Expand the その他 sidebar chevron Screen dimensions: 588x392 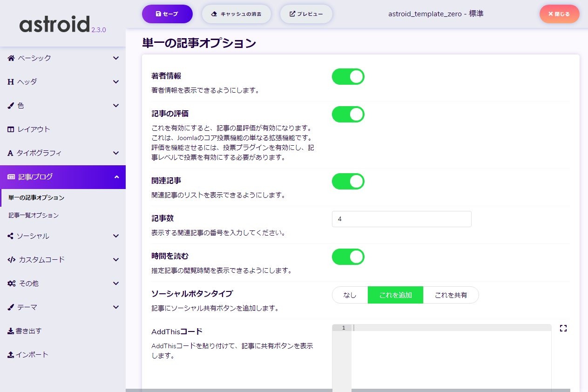click(x=116, y=284)
